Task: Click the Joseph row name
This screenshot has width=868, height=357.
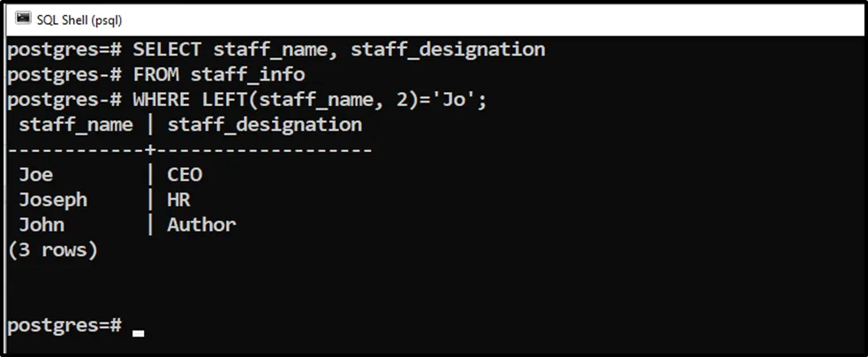Action: pos(53,200)
